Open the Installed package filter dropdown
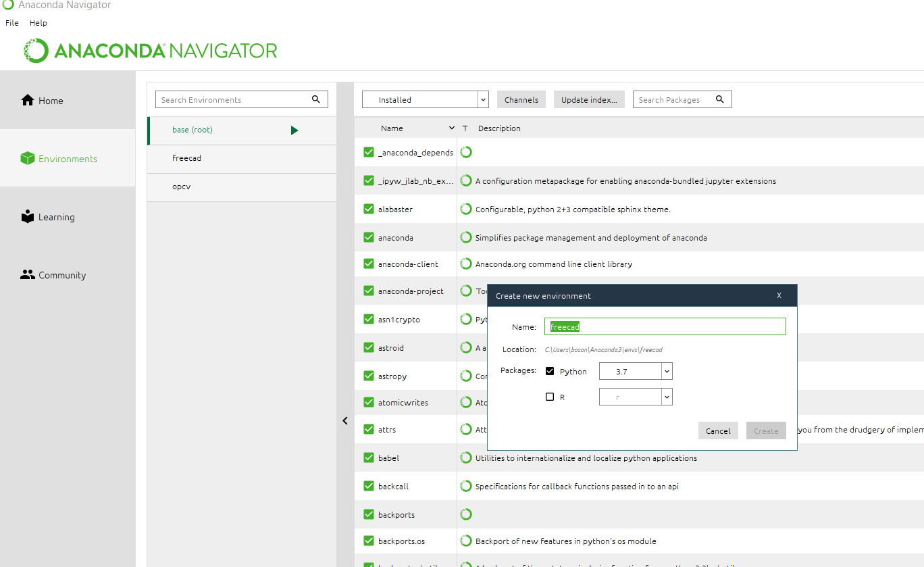 pyautogui.click(x=426, y=99)
